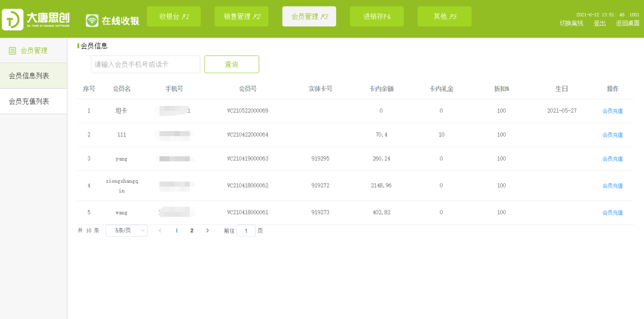
Task: Click 会员充值 link for member 坦卡
Action: pos(612,111)
